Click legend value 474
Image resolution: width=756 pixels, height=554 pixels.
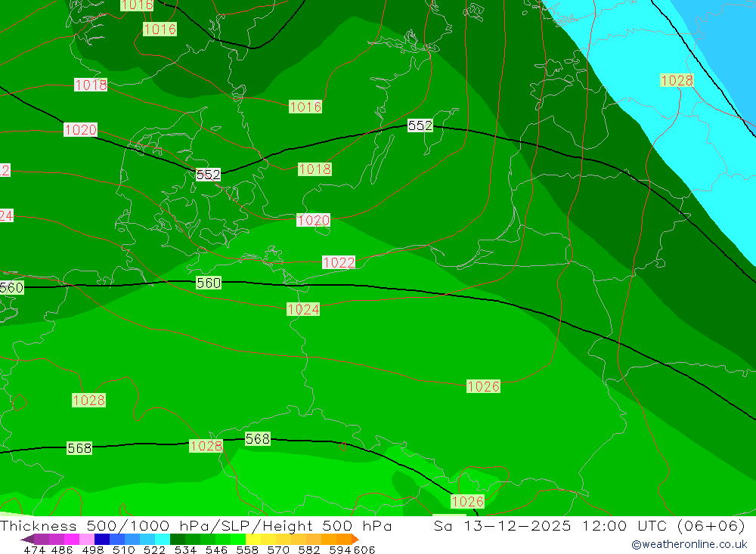[x=34, y=549]
